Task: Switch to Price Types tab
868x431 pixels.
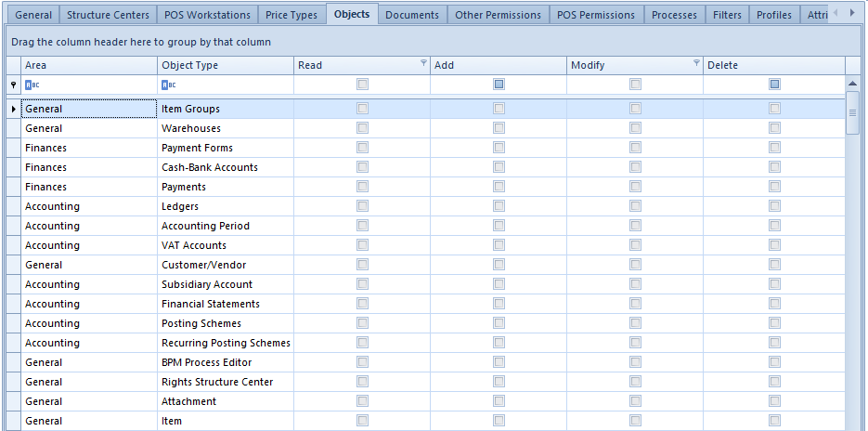Action: (x=291, y=15)
